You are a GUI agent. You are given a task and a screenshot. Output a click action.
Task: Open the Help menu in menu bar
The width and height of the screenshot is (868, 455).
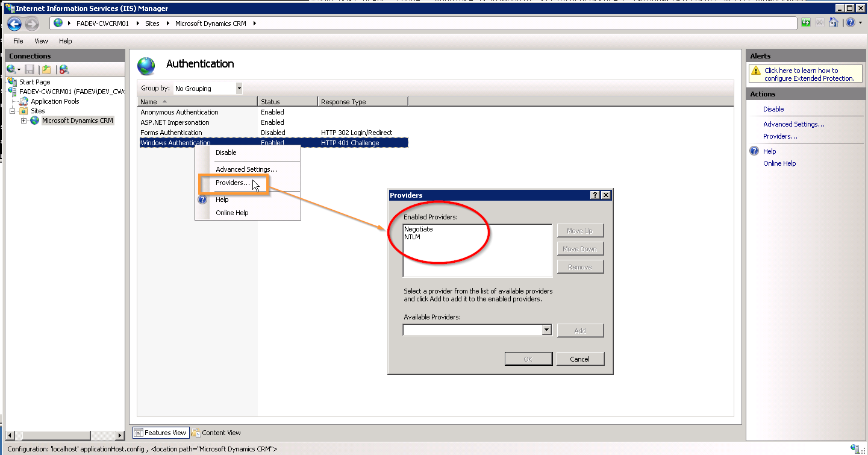[66, 41]
